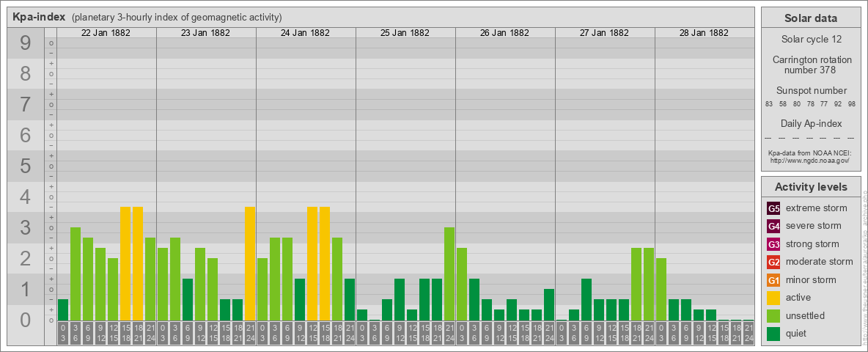Click the Y-axis value 4

pyautogui.click(x=25, y=197)
